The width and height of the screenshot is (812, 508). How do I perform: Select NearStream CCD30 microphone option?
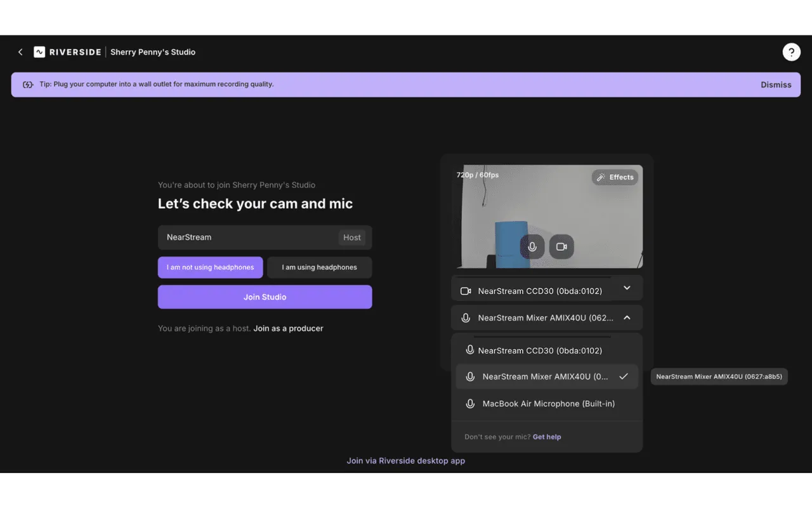547,351
